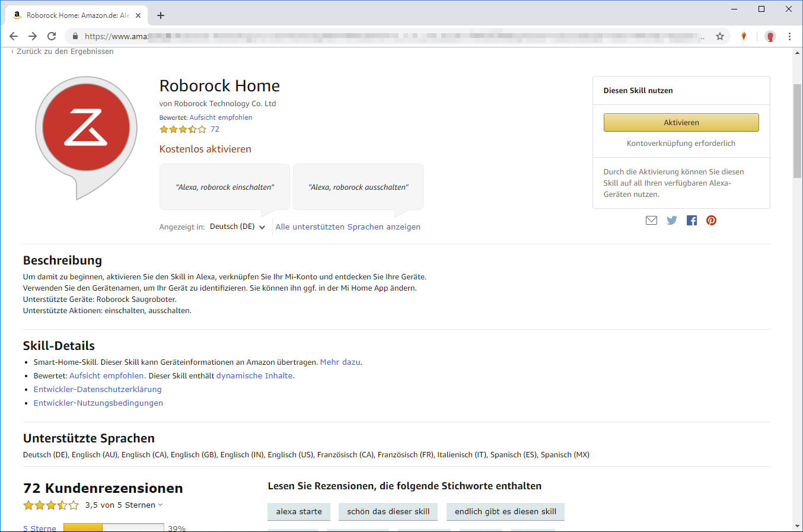Click 'Alexa, roborock einschalten' phrase bubble
The height and width of the screenshot is (532, 803).
pyautogui.click(x=225, y=187)
